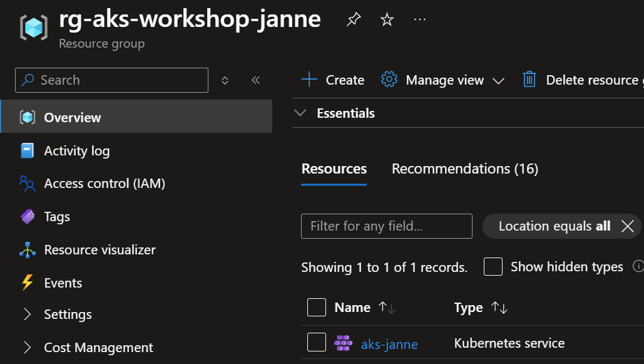The width and height of the screenshot is (644, 364).
Task: Remove the Location equals all filter
Action: (x=627, y=226)
